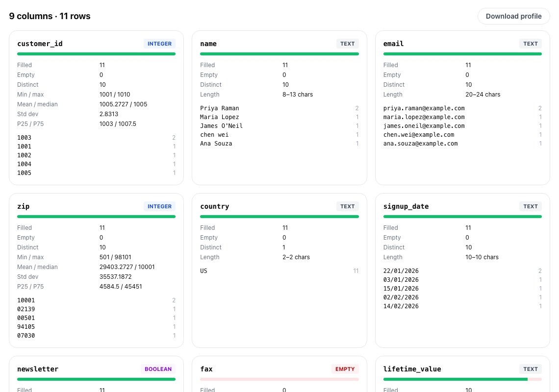
Task: Click the 9 columns · 11 rows heading
Action: click(50, 16)
